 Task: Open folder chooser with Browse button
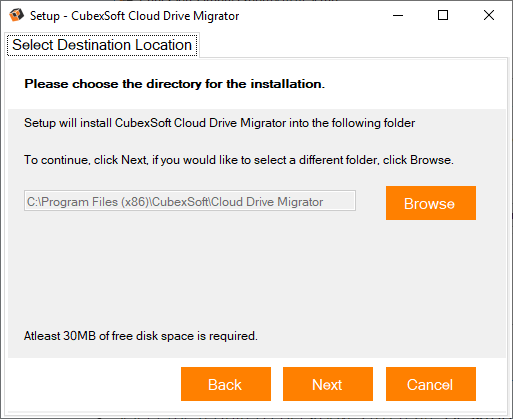click(431, 203)
